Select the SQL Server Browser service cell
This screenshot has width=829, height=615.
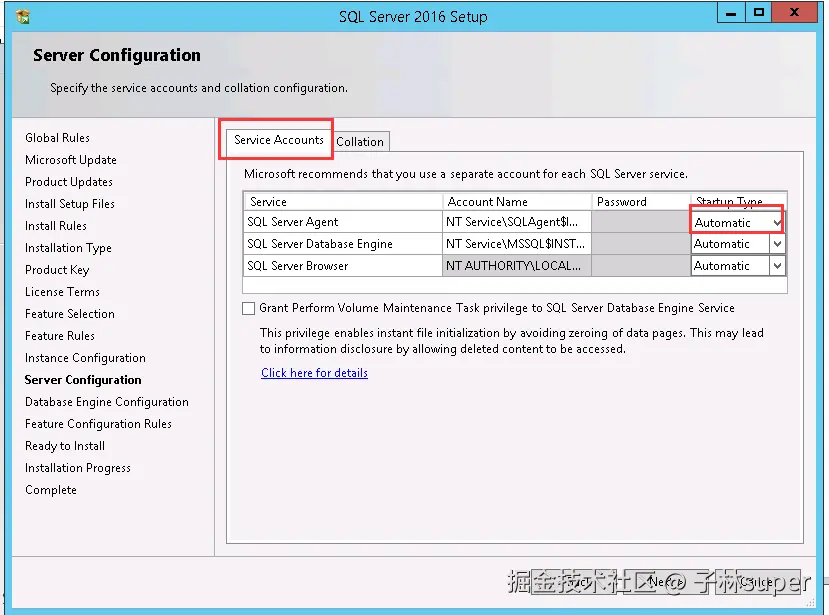[x=343, y=265]
